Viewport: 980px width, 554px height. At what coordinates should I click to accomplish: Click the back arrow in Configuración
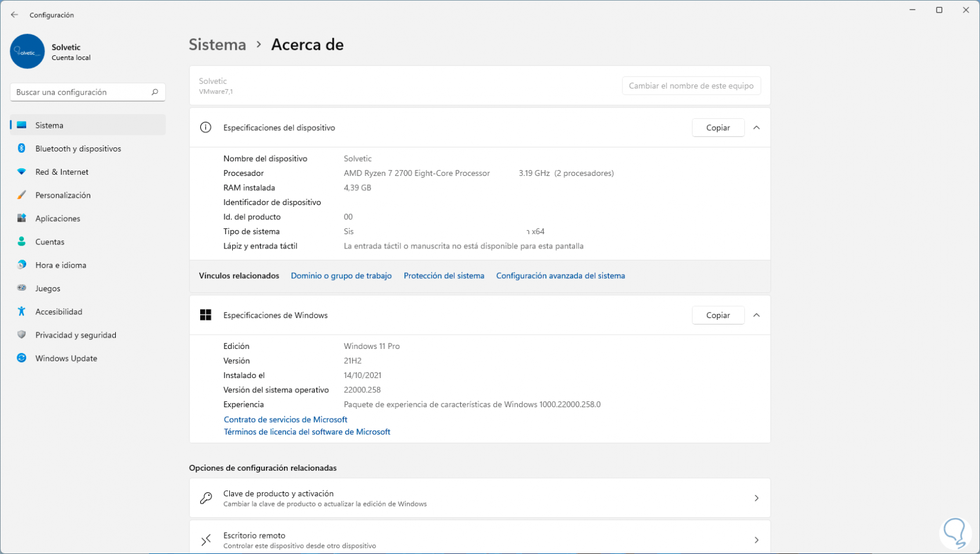14,15
